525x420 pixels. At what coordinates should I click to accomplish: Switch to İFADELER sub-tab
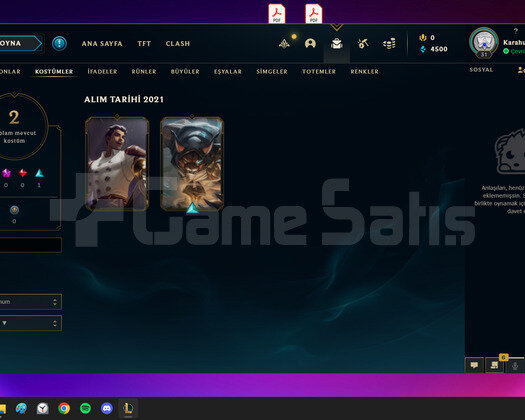[102, 71]
